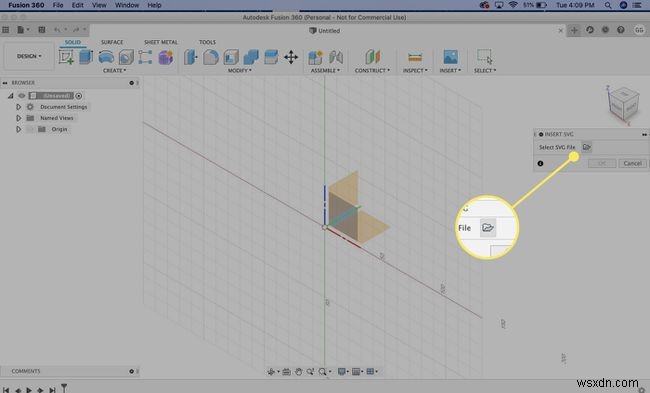Select the Extrude tool
This screenshot has width=650, height=393.
coord(86,57)
